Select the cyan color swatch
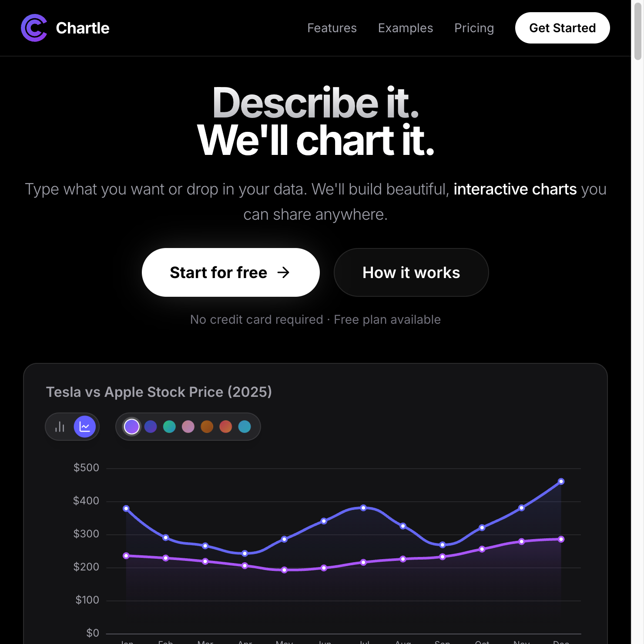Viewport: 644px width, 644px height. point(245,426)
